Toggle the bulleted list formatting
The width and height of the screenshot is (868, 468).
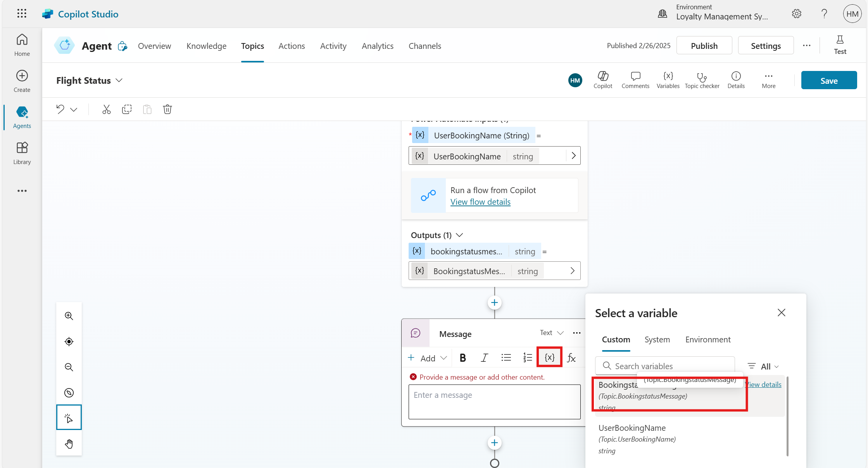coord(506,357)
